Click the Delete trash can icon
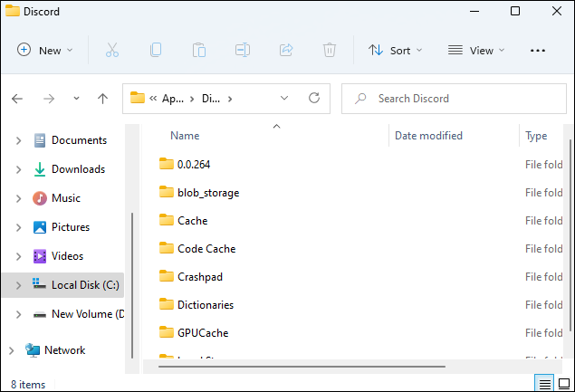Screen dimensions: 575x392 tap(331, 51)
